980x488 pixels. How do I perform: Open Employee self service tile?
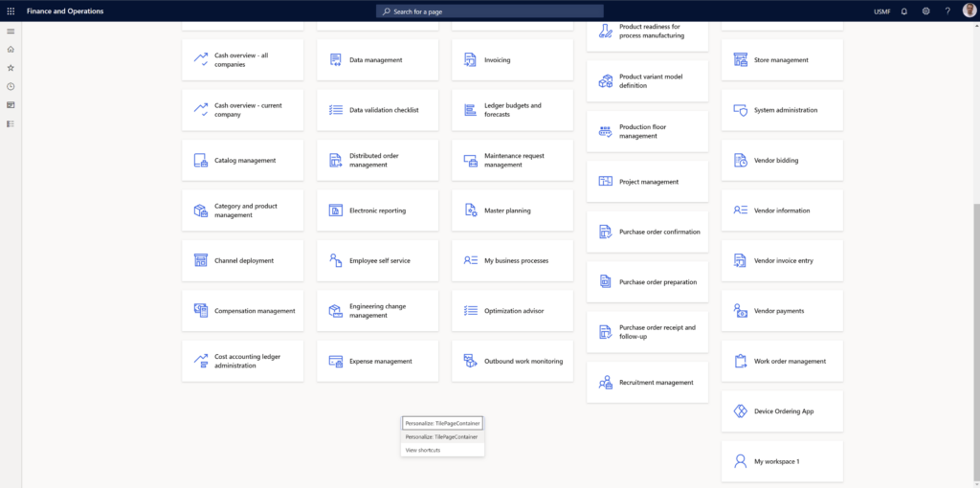coord(377,260)
